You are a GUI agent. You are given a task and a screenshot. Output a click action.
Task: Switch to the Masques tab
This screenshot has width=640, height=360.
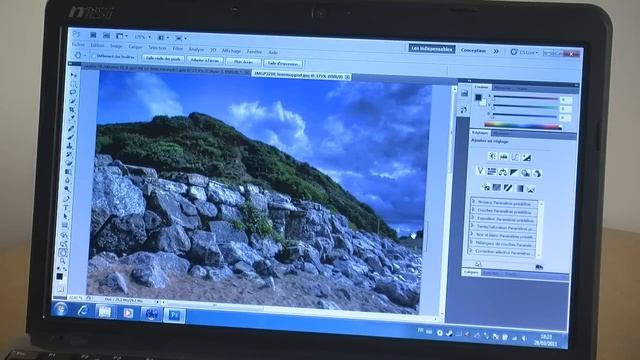pos(501,133)
